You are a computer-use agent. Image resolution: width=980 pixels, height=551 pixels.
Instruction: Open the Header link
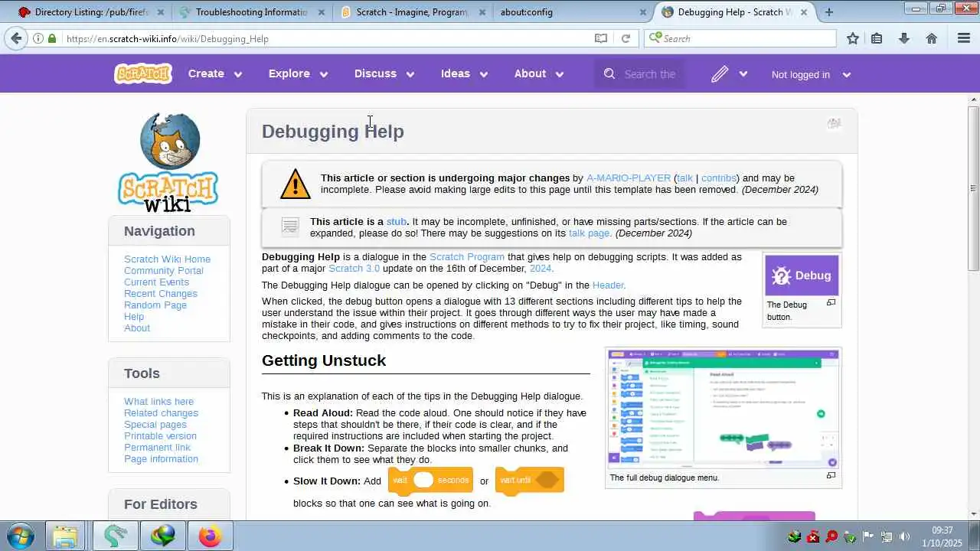pyautogui.click(x=608, y=285)
